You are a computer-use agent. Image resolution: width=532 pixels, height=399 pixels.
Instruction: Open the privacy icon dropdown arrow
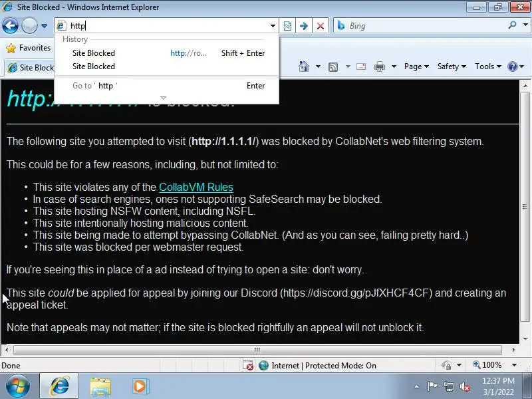tap(459, 365)
